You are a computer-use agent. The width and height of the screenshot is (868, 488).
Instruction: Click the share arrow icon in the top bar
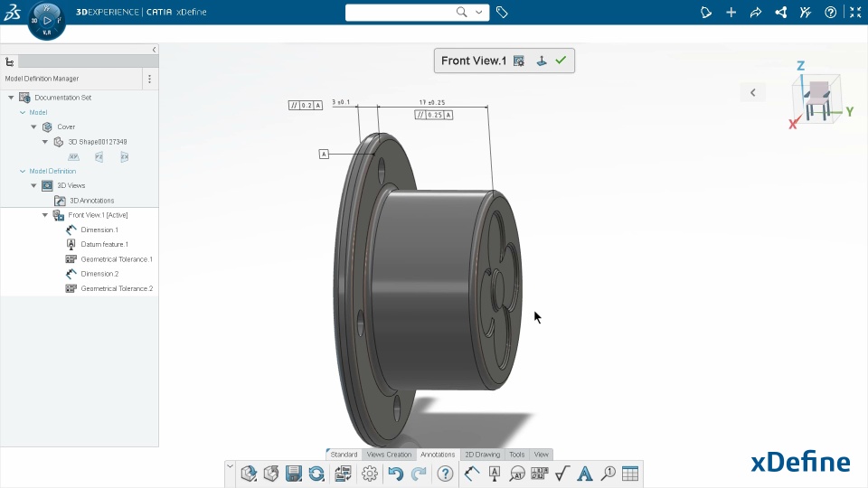756,12
